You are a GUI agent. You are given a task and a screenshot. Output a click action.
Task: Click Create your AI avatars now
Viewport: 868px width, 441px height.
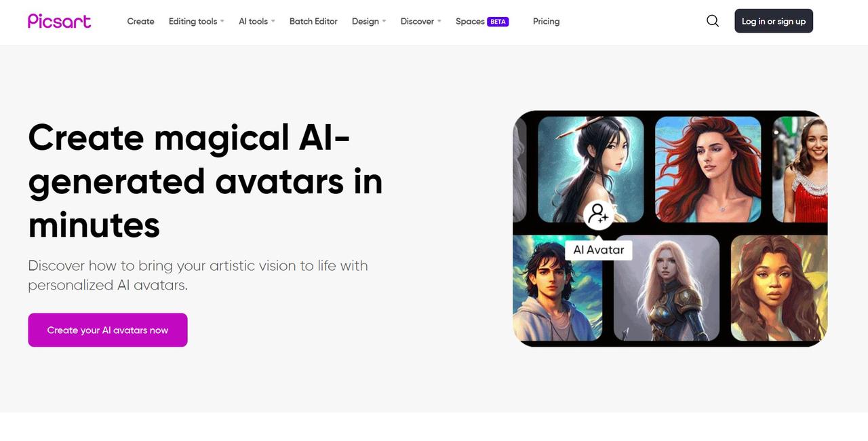108,330
